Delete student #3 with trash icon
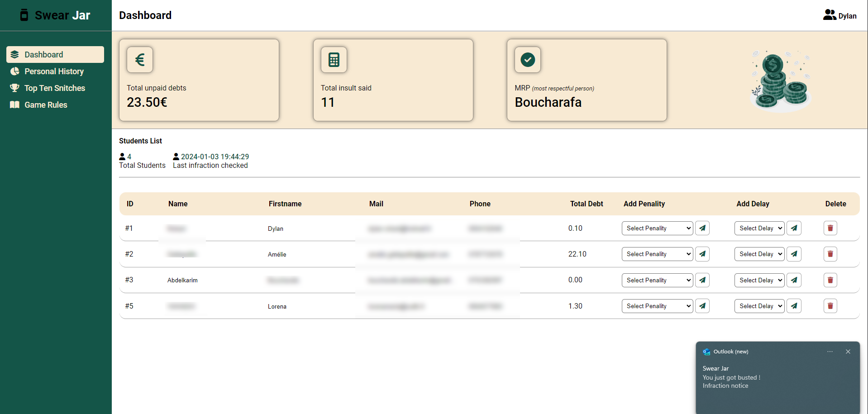This screenshot has width=868, height=414. tap(830, 280)
